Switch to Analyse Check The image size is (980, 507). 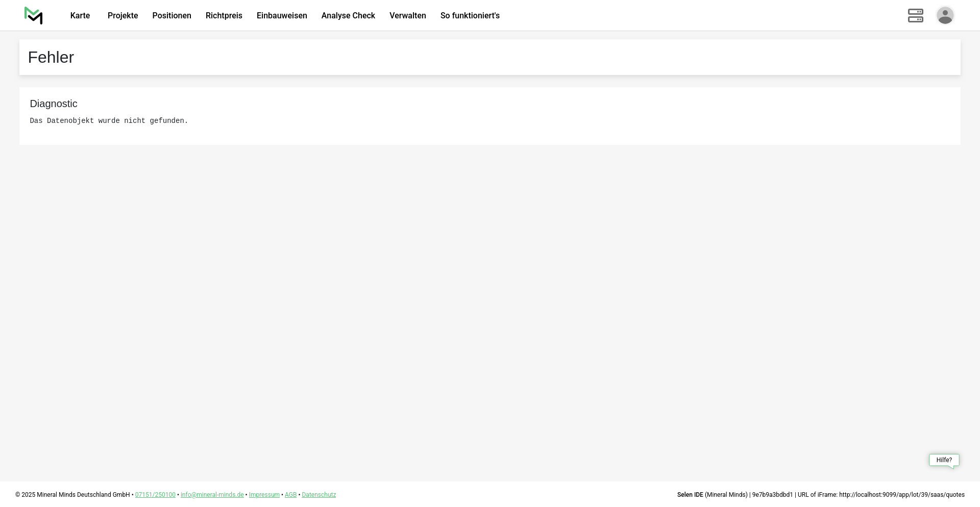(x=348, y=16)
